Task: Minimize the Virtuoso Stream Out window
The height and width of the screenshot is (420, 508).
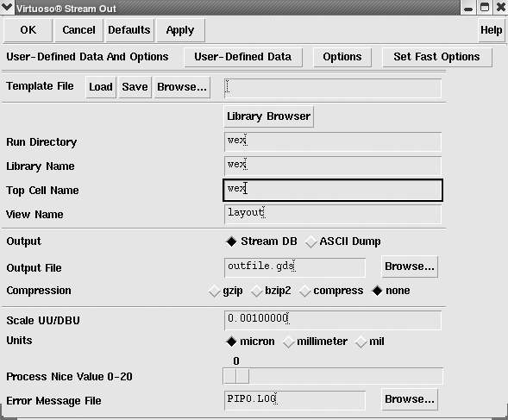Action: pyautogui.click(x=467, y=8)
